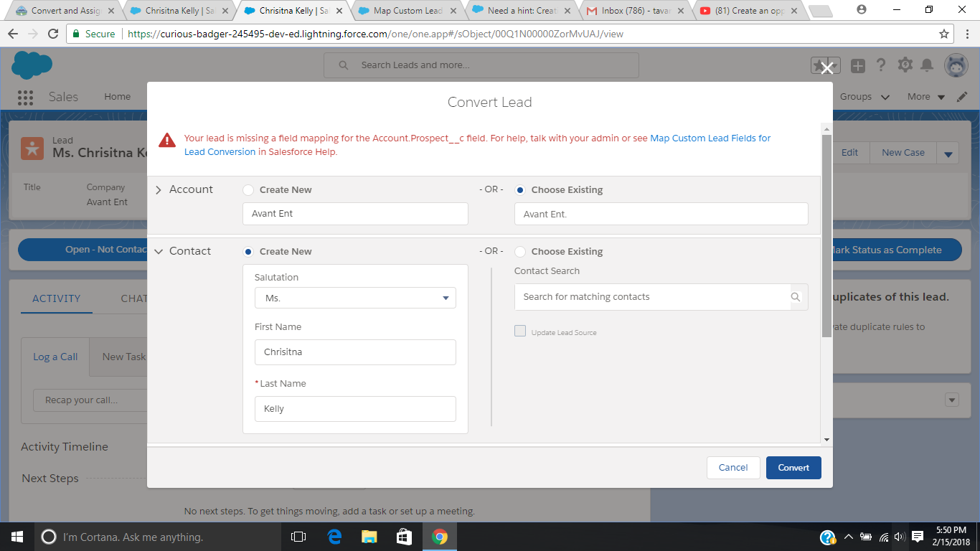
Task: Click the Convert button
Action: tap(793, 468)
